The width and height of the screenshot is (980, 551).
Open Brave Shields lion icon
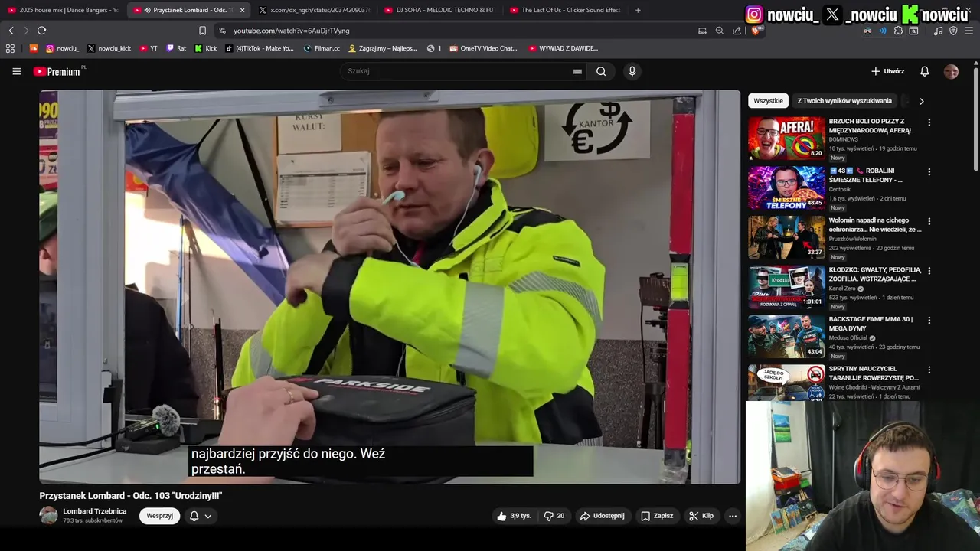tap(756, 31)
